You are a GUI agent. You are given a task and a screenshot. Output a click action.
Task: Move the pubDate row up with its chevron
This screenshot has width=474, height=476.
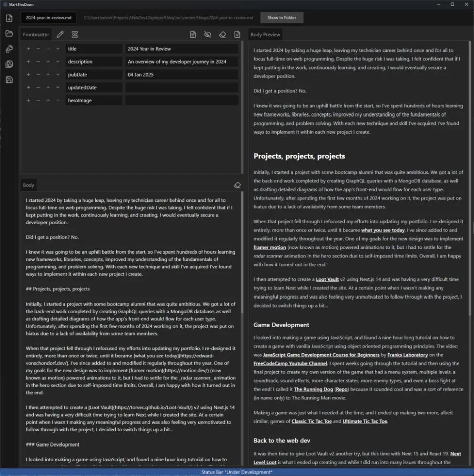point(48,74)
